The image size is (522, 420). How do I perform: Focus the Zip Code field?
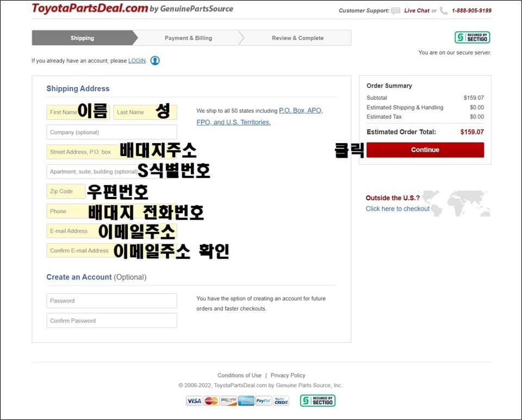click(x=66, y=191)
